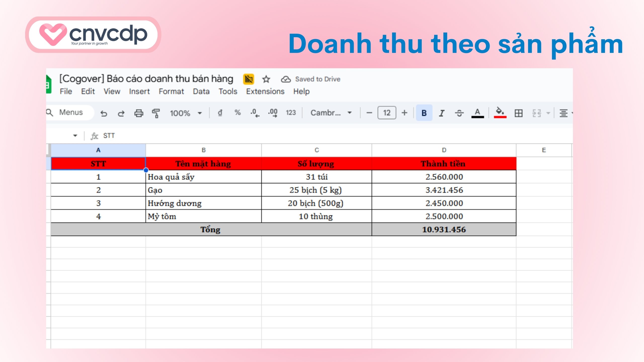
Task: Open the Format menu
Action: point(172,91)
